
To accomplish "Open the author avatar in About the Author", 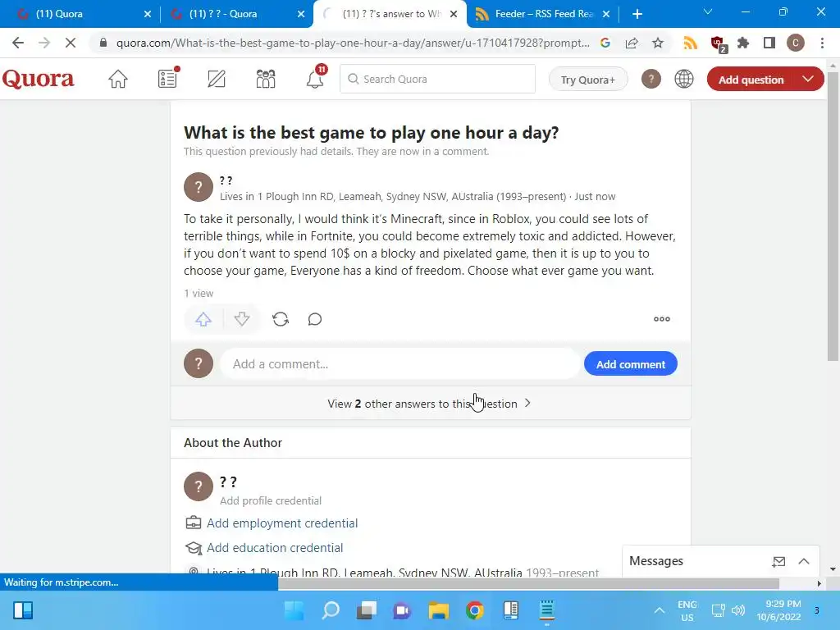I will click(x=199, y=486).
